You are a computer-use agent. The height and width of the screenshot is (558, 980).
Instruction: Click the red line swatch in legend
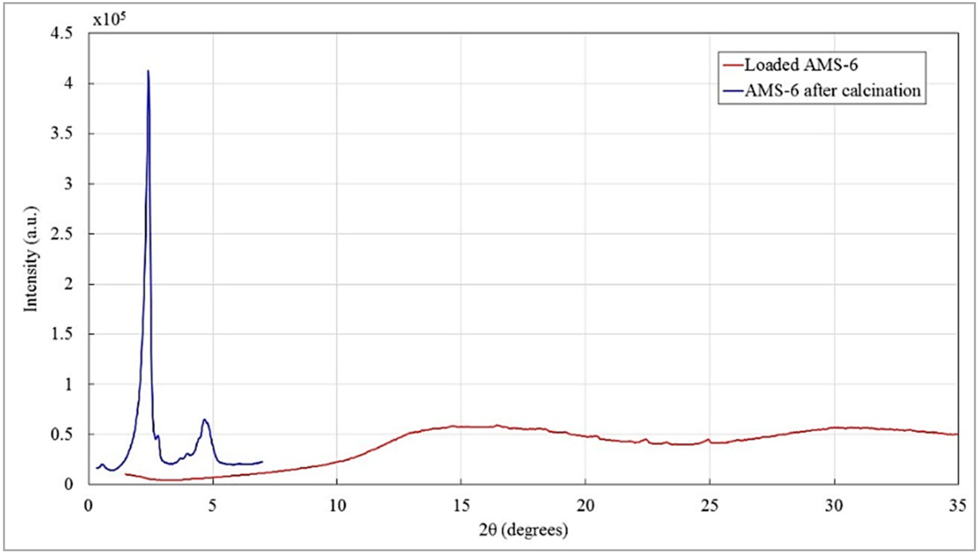tap(733, 66)
